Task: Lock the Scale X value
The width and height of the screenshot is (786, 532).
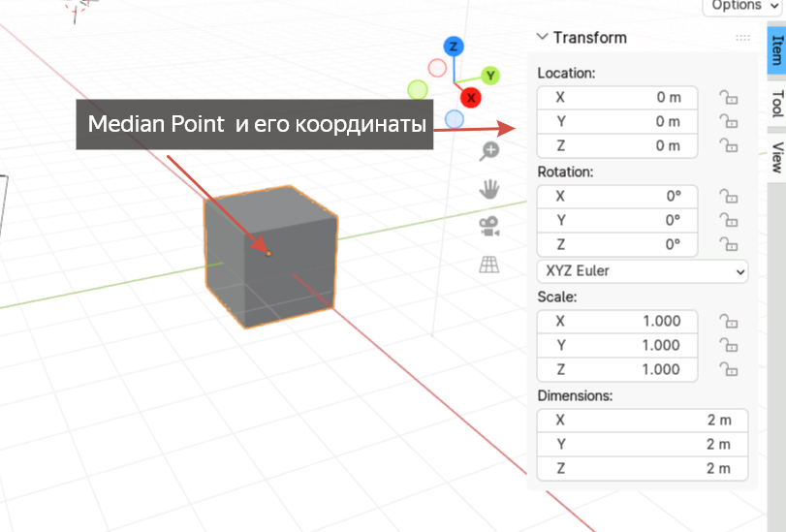Action: coord(729,321)
